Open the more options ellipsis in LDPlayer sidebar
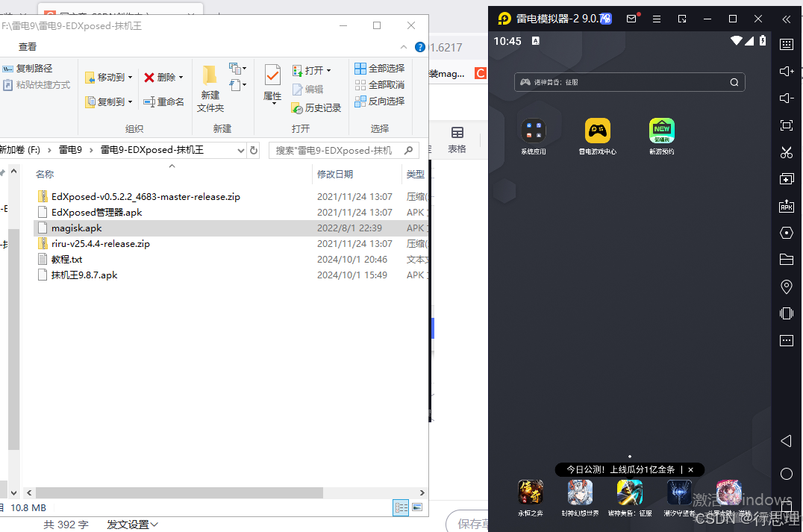 786,340
